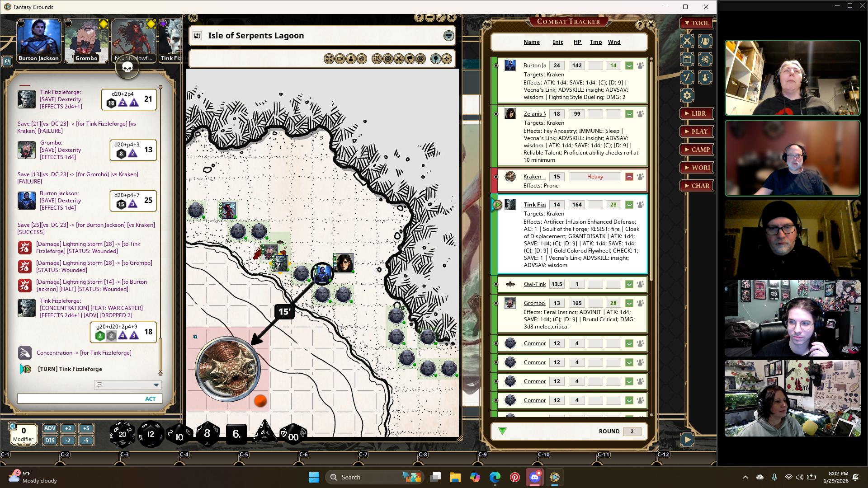
Task: Select the pin tool in map toolbar
Action: pyautogui.click(x=435, y=59)
